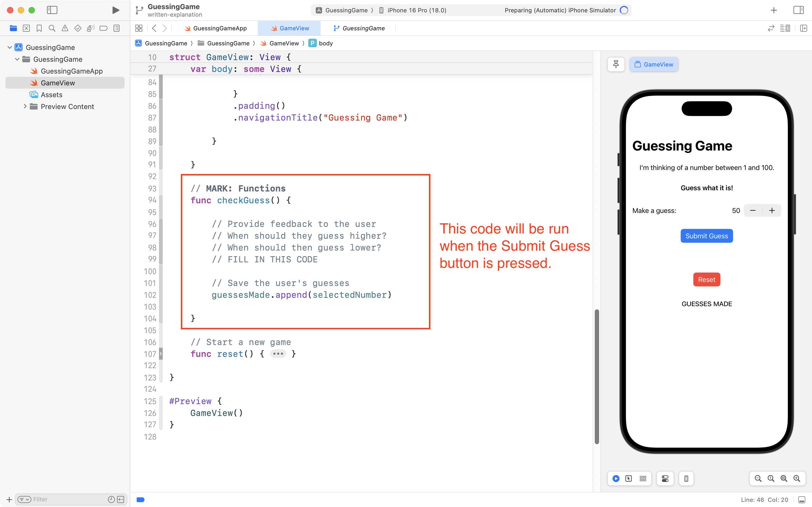This screenshot has width=812, height=507.
Task: Open the Find navigator magnifier icon
Action: [52, 28]
